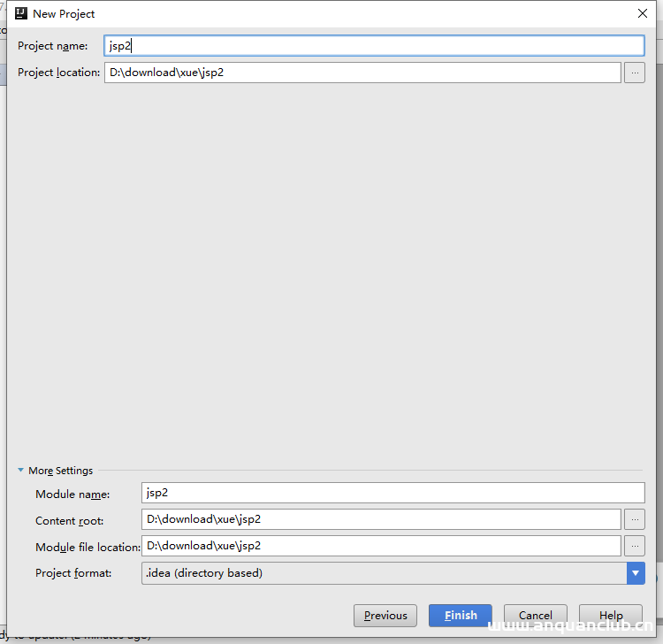
Task: Click the "Project name:" label
Action: (53, 46)
